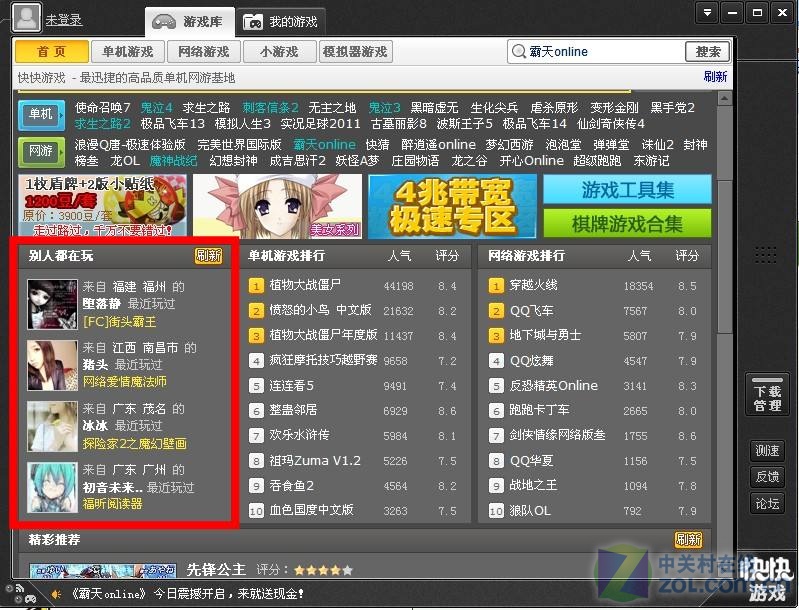Screen dimensions: 799x610
Task: Switch to the 我的游戏 tab
Action: (281, 22)
